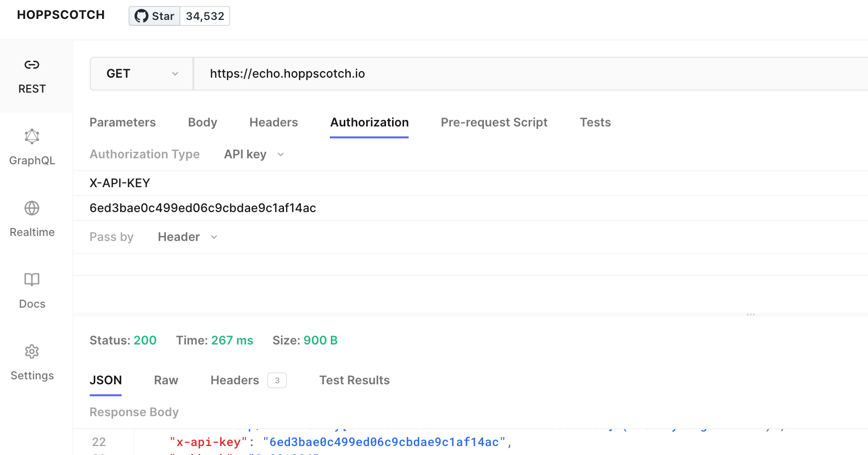Open the response Headers tab with badge 3
Image resolution: width=868 pixels, height=455 pixels.
(x=248, y=380)
